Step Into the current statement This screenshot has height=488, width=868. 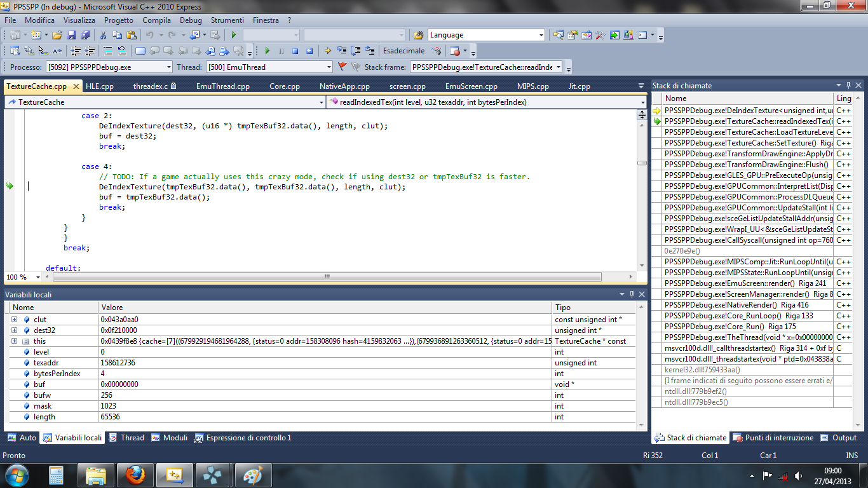[341, 51]
